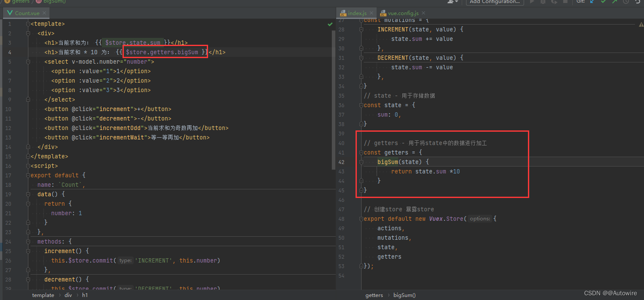Image resolution: width=644 pixels, height=300 pixels.
Task: Close the vue.config.js tab
Action: click(x=423, y=13)
